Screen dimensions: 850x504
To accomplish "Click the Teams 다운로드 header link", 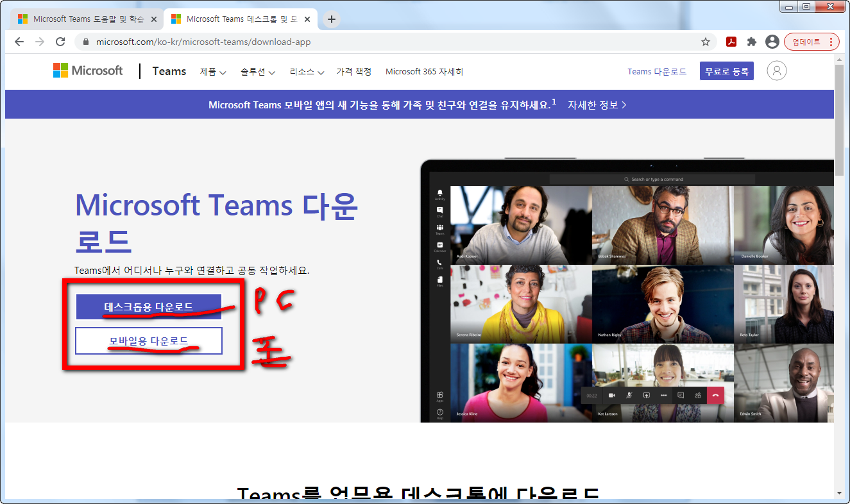I will point(657,72).
